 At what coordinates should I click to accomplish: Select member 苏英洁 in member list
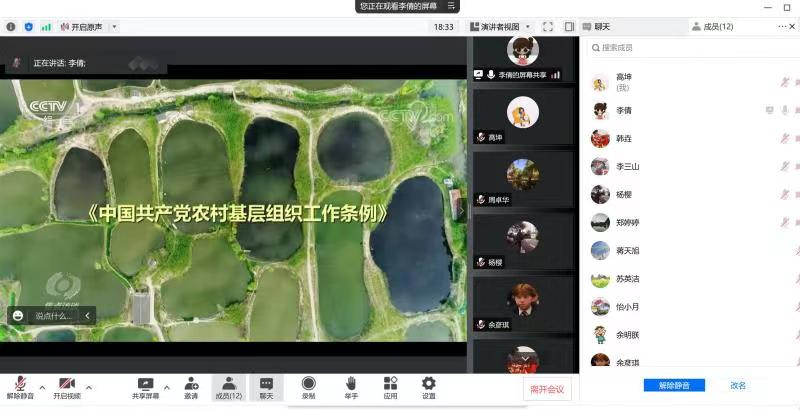click(694, 279)
